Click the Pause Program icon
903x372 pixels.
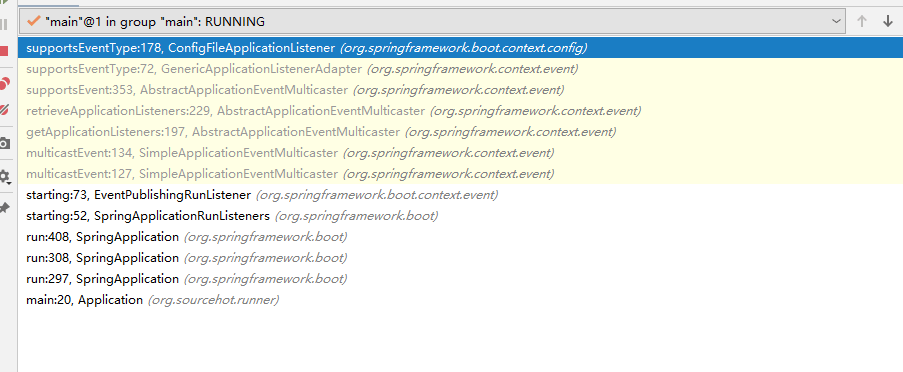(x=4, y=24)
